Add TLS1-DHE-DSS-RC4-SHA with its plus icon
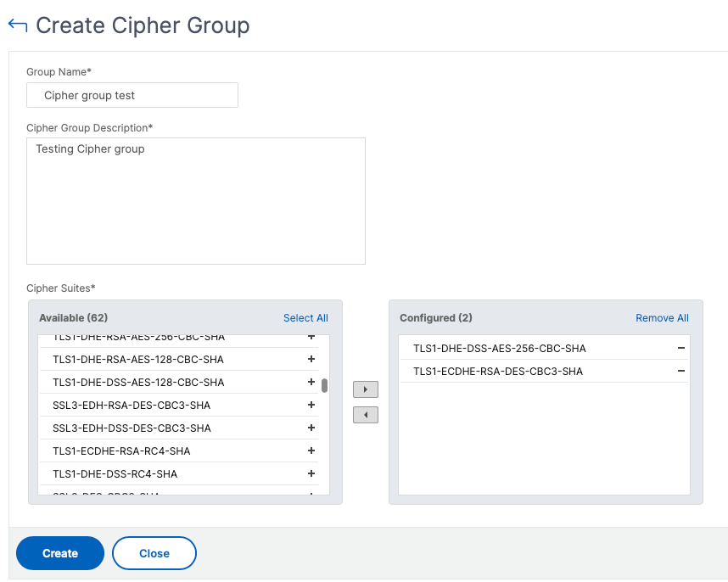Image resolution: width=728 pixels, height=582 pixels. click(311, 473)
